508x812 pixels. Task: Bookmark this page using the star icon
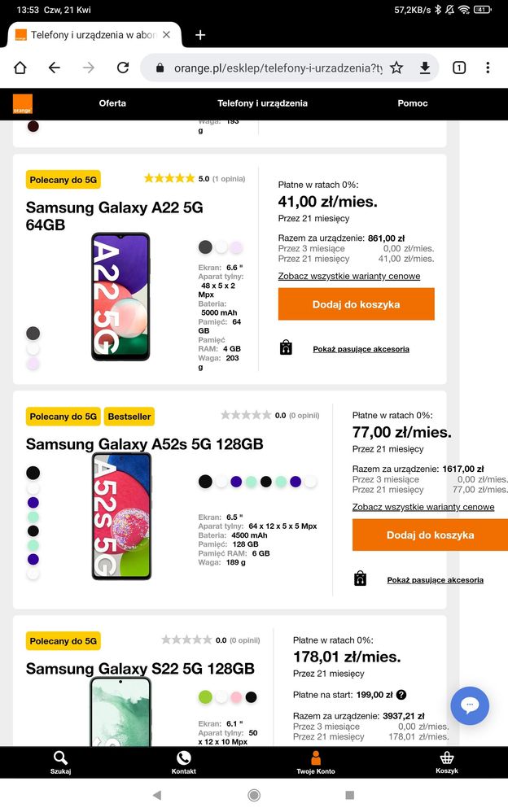click(x=396, y=68)
